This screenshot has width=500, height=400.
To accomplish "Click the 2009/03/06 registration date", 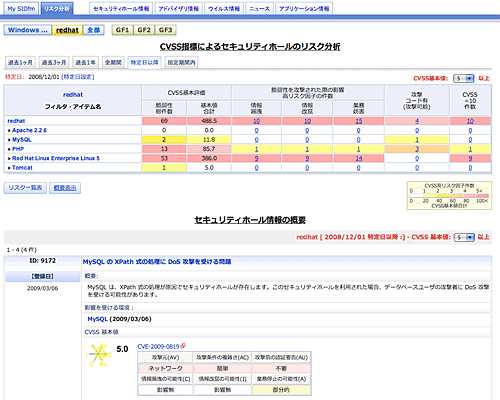I will click(43, 288).
